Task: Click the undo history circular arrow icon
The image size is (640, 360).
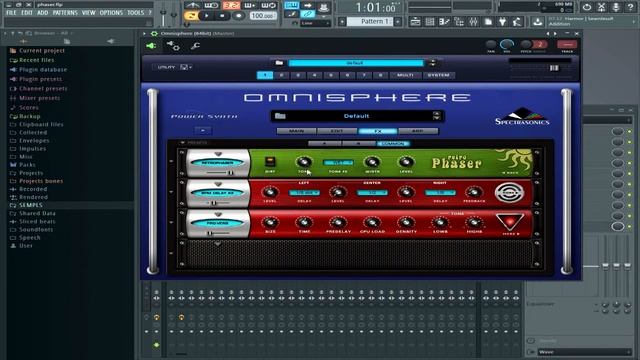Action: (587, 7)
